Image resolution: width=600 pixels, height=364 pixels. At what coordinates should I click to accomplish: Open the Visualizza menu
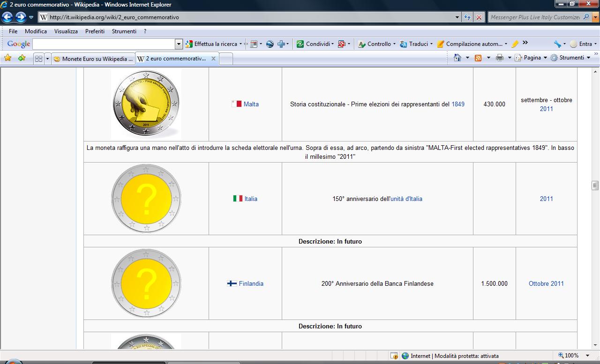[x=66, y=31]
